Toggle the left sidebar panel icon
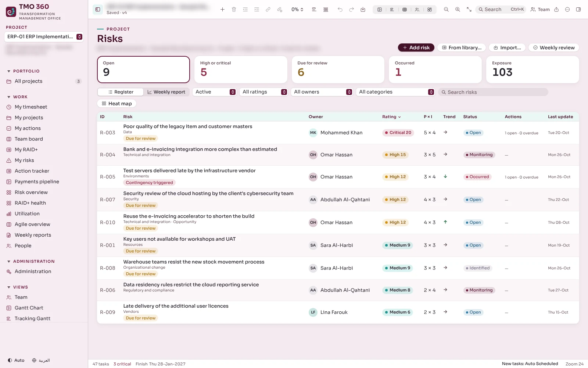Viewport: 588px width, 368px height. 98,10
